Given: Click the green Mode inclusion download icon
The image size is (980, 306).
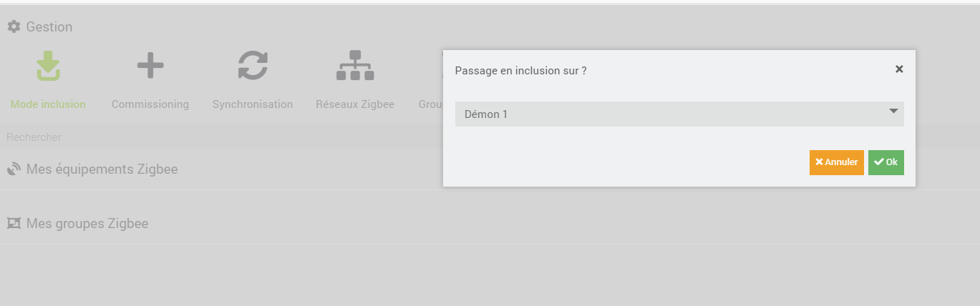Looking at the screenshot, I should coord(48,66).
